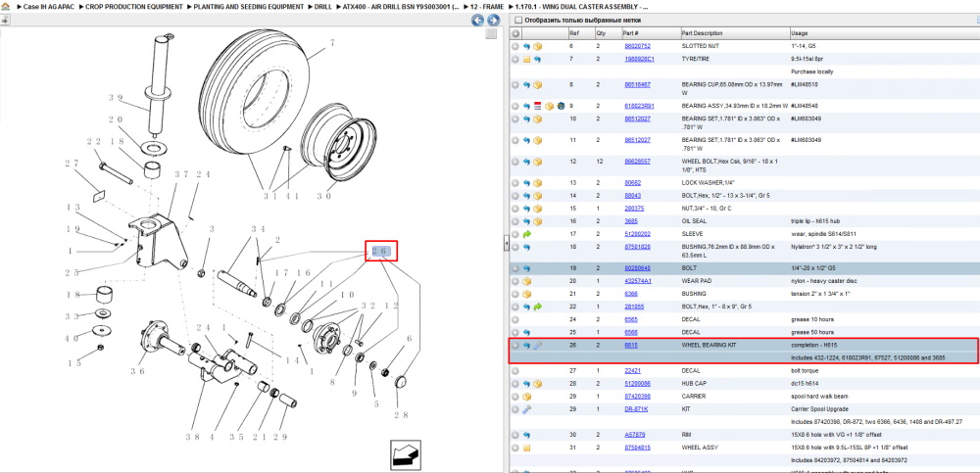Select callout 39 on the diagram
980x473 pixels.
tap(115, 98)
